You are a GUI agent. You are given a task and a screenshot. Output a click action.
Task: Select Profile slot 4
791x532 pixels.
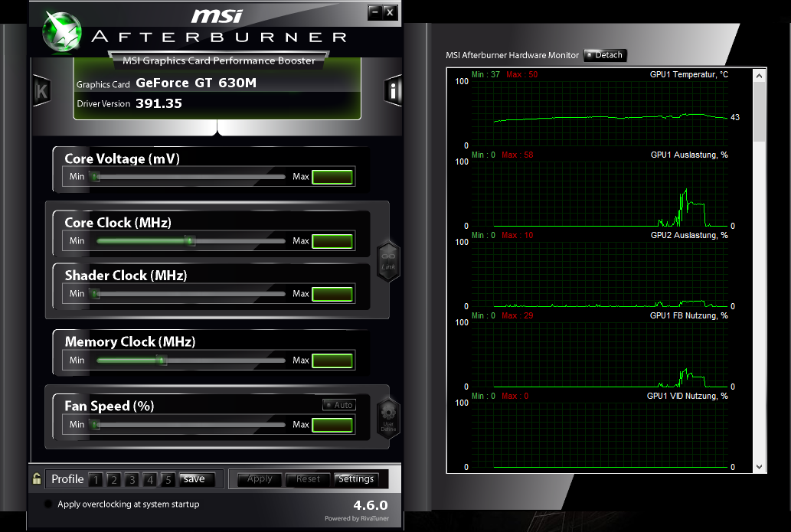[150, 479]
